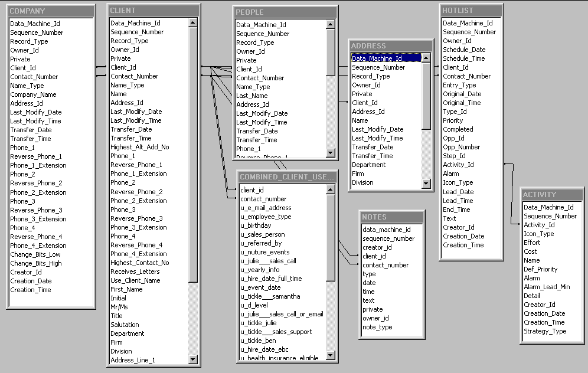Click the scroll-down arrow in PEOPLE table
The width and height of the screenshot is (588, 373).
[331, 153]
